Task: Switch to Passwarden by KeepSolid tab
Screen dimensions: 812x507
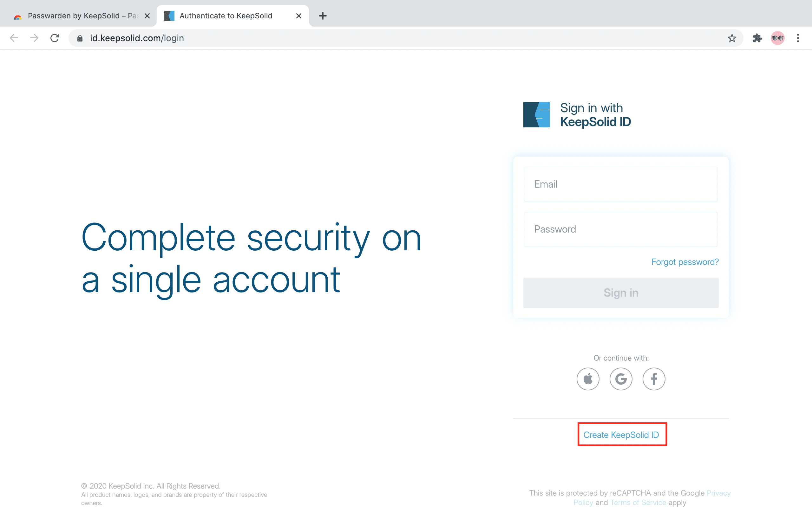Action: point(77,16)
